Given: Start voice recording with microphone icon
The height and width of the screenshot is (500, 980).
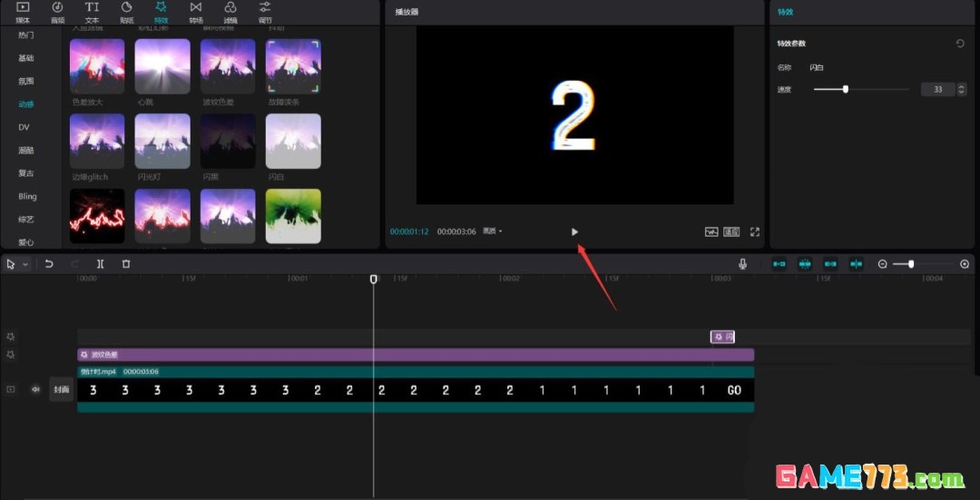Looking at the screenshot, I should (x=742, y=264).
